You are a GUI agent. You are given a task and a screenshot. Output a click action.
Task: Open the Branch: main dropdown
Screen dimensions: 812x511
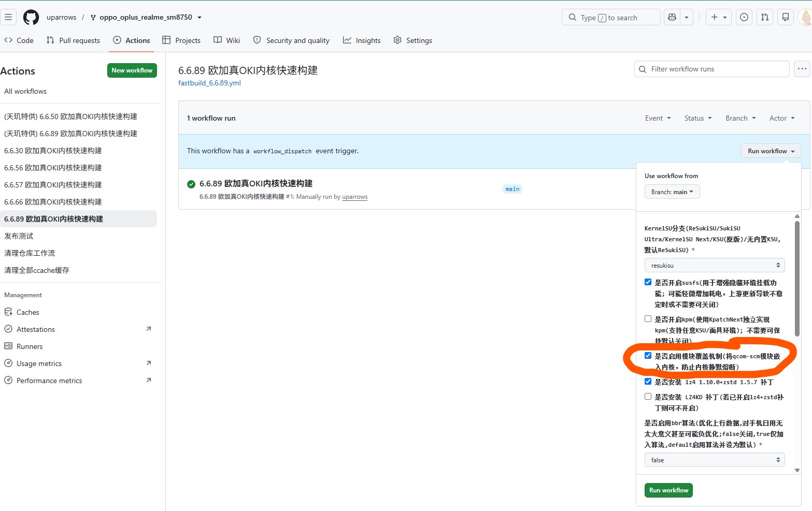pyautogui.click(x=672, y=192)
